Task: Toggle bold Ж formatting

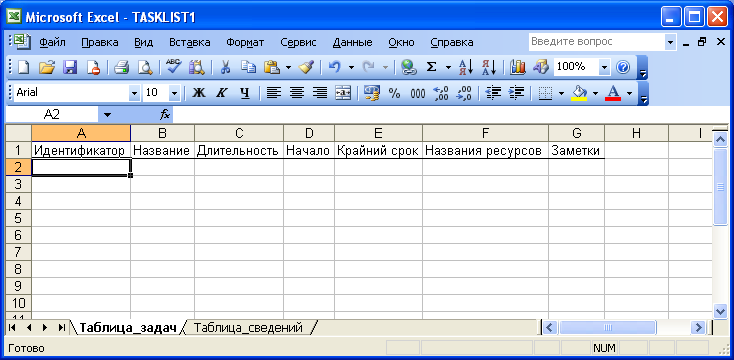Action: pyautogui.click(x=199, y=93)
